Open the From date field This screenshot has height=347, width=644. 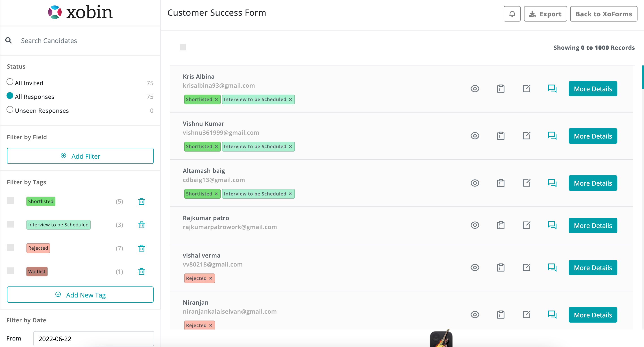[94, 339]
